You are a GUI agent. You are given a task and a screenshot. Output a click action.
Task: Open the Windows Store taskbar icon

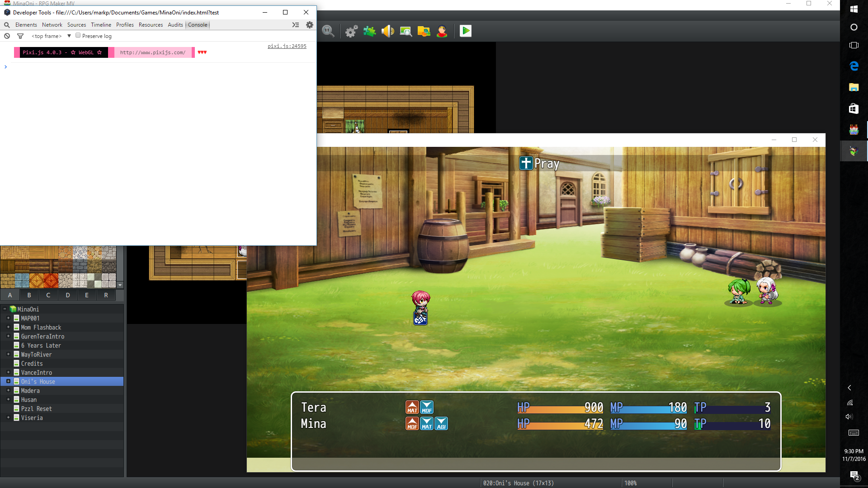click(854, 108)
